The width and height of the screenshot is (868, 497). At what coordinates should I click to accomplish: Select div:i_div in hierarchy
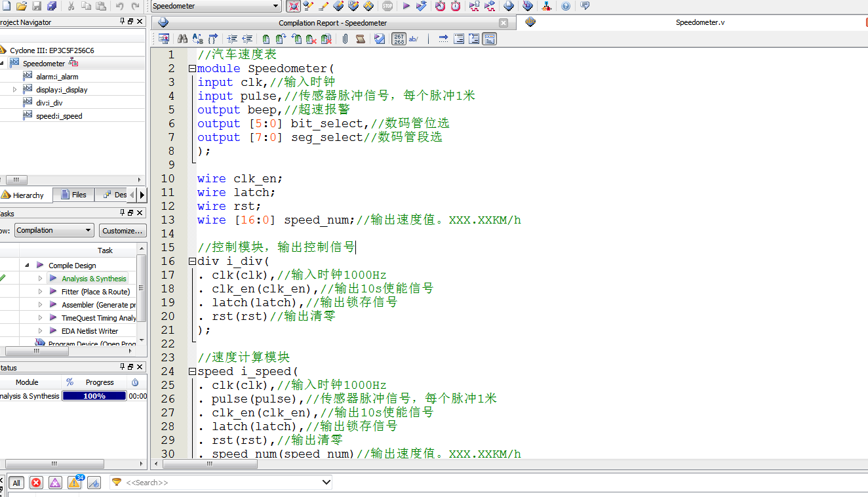[x=49, y=103]
